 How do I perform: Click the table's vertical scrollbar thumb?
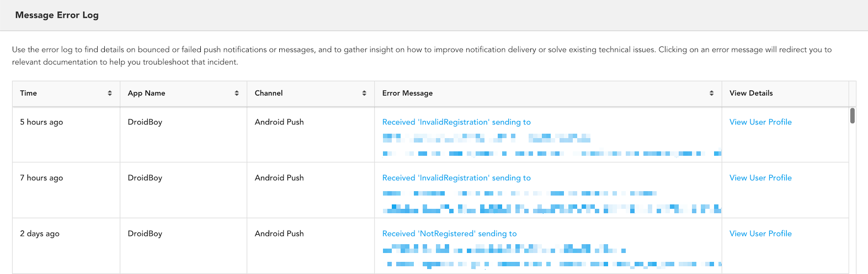853,115
